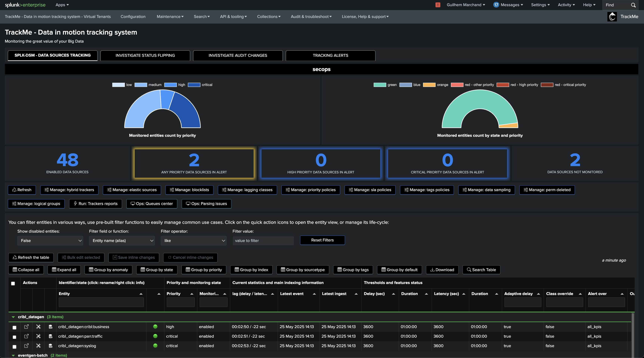Select the cribl_datagen:syslog row checkbox
Screen dimensions: 644x358
[15, 346]
